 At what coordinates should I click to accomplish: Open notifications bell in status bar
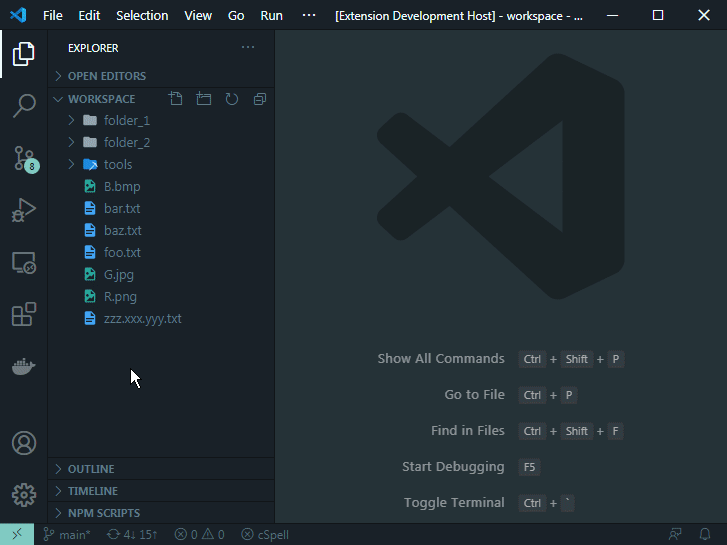(x=705, y=534)
